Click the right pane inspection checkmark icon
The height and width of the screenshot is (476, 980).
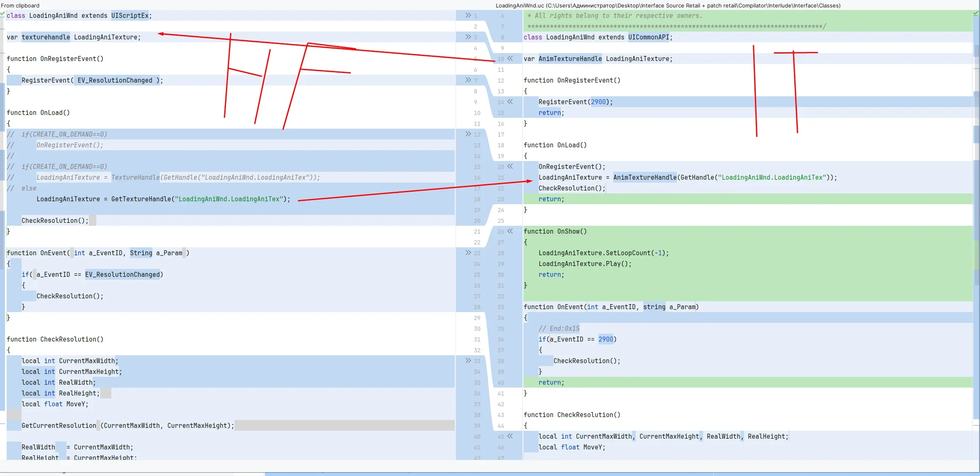(976, 14)
